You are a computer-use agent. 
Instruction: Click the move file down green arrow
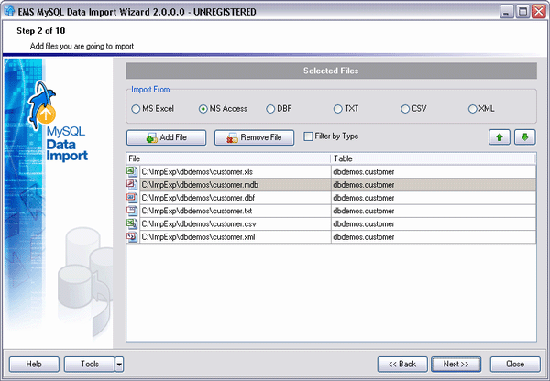point(525,137)
